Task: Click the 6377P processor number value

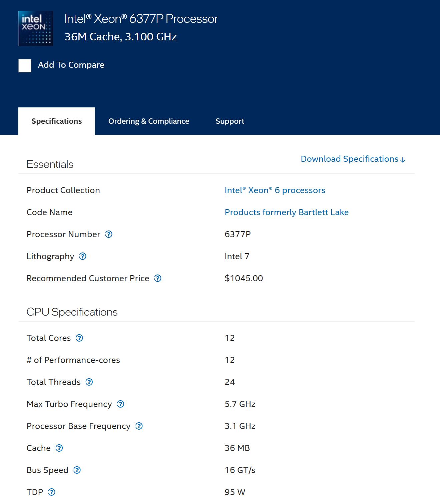Action: click(238, 234)
